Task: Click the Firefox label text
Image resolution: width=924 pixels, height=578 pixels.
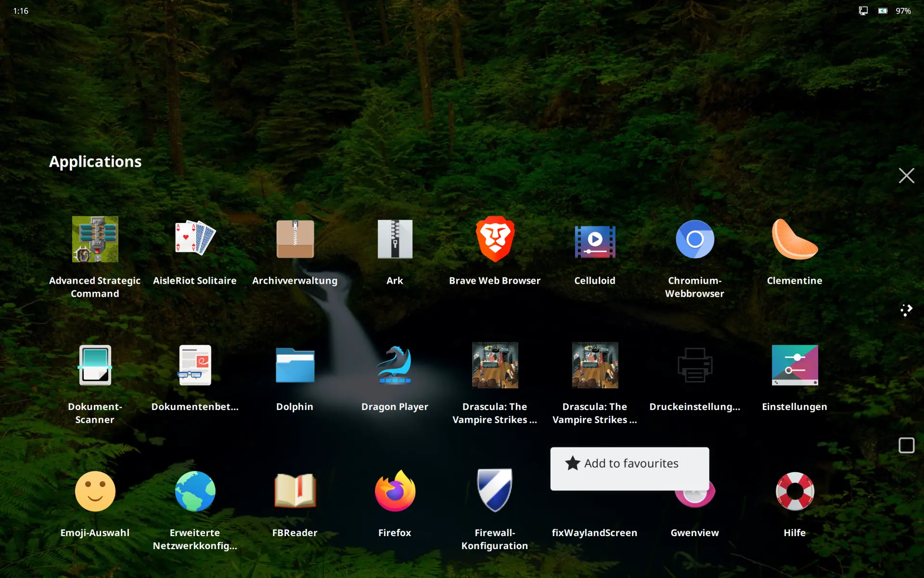Action: coord(395,533)
